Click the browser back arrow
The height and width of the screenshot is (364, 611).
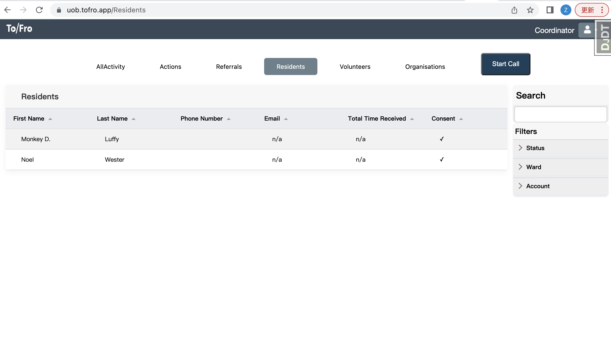coord(8,10)
